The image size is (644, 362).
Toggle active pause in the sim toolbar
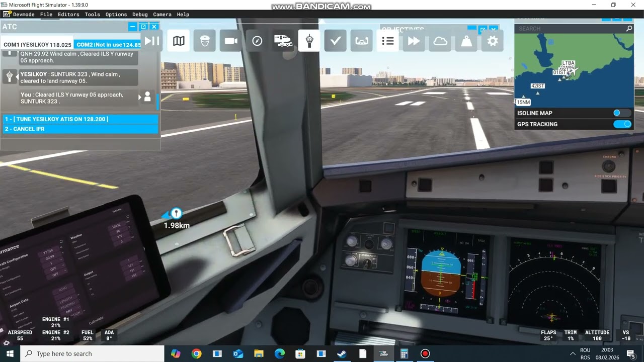click(152, 41)
